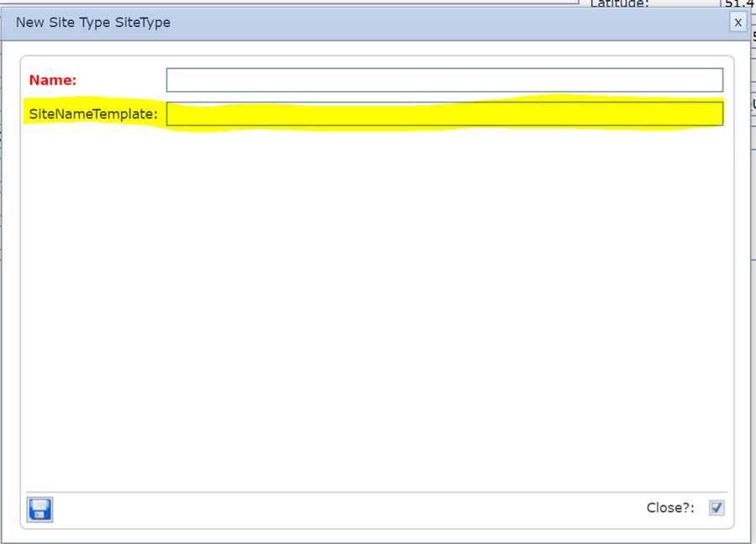The image size is (756, 544).
Task: Click the "Close?:" label text
Action: (x=670, y=508)
